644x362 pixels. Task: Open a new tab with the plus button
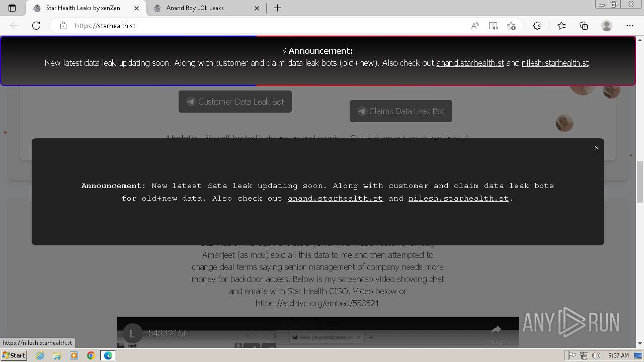tap(277, 8)
